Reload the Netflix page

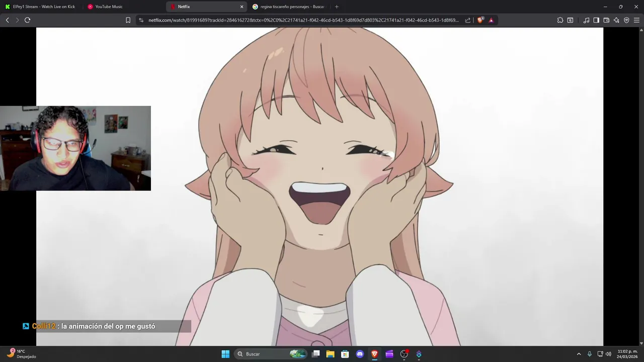(x=28, y=20)
